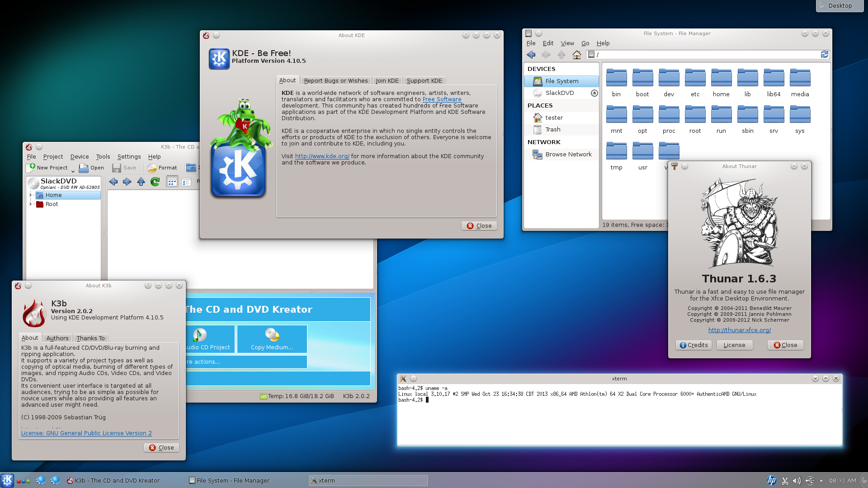This screenshot has height=488, width=868.
Task: Select the home folder in Thunar
Action: 721,83
